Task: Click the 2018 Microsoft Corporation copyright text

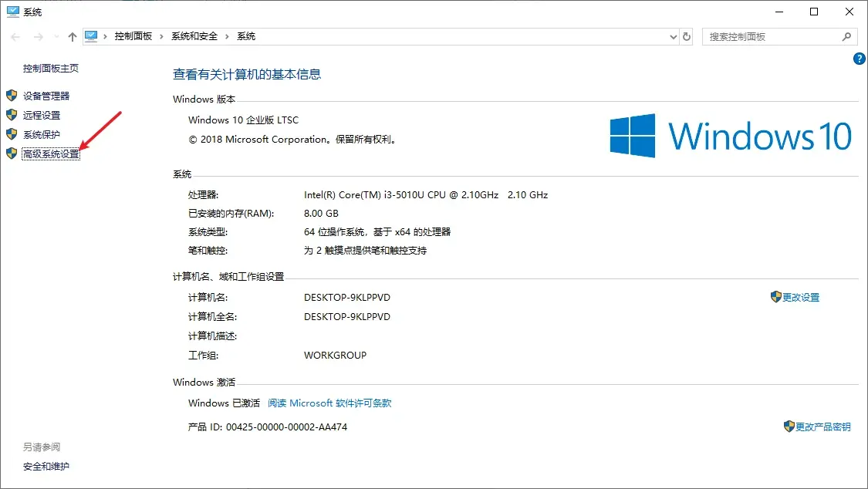Action: click(293, 140)
